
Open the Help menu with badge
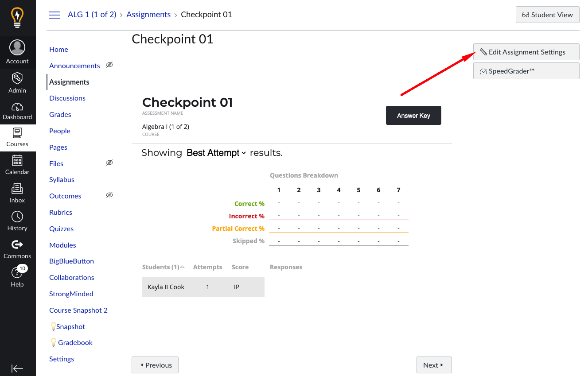pos(17,277)
